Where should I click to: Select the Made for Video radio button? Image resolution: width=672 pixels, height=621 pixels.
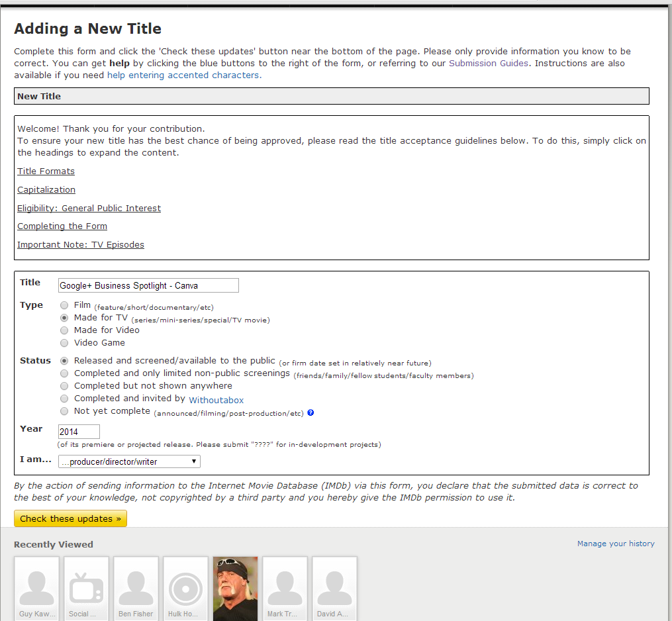(64, 330)
